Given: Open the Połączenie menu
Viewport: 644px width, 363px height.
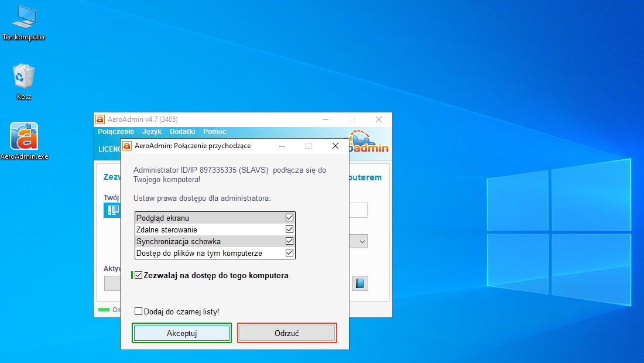Looking at the screenshot, I should coord(116,132).
